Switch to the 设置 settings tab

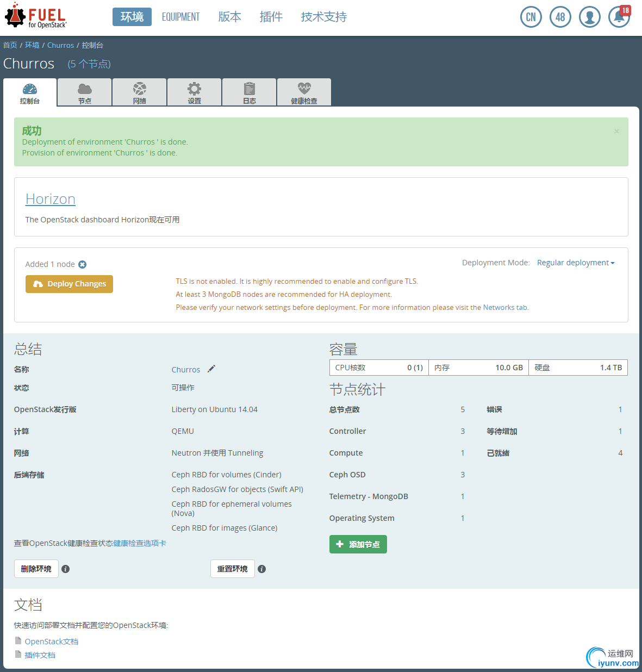195,92
